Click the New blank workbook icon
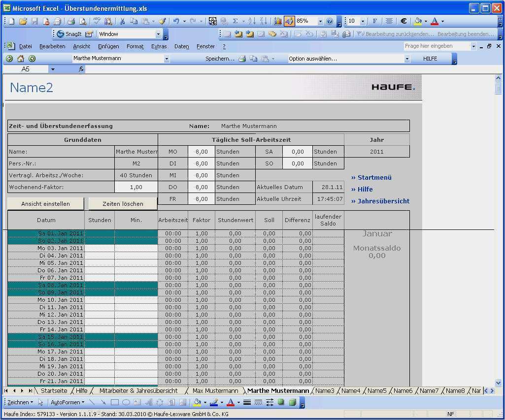 [11, 21]
